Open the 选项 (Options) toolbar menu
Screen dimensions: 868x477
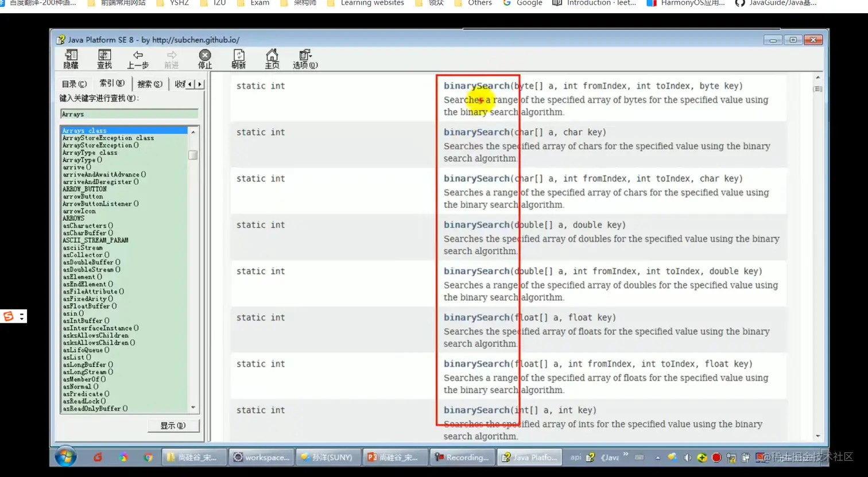pos(305,59)
